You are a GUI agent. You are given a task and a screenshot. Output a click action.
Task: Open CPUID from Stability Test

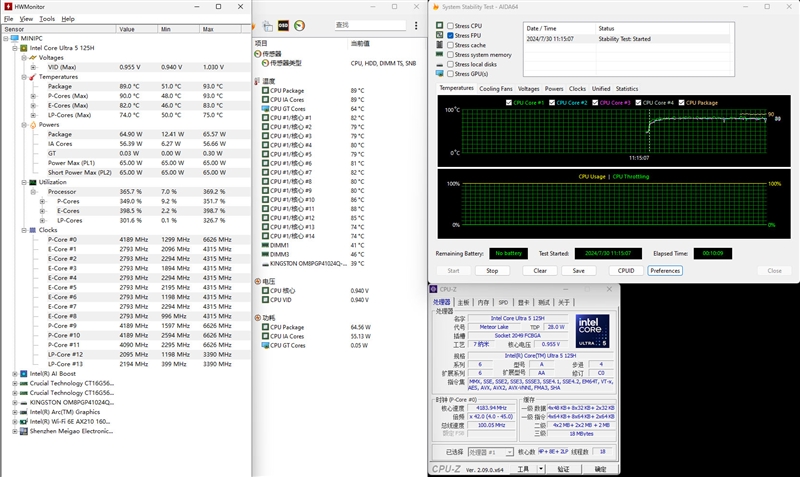(x=626, y=271)
